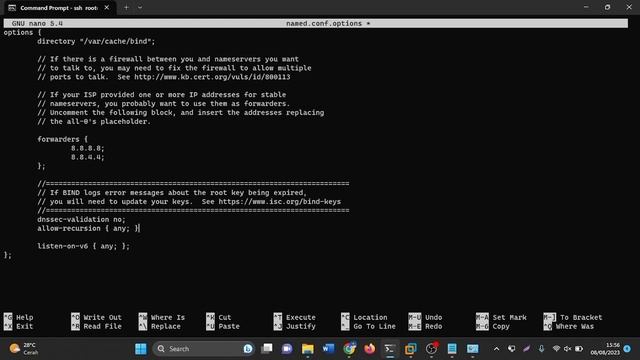Click the GNU nano 5.4 header text
The image size is (640, 360).
(37, 23)
